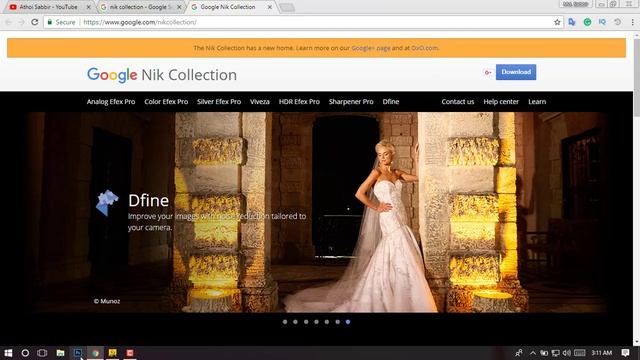Open the Google Translate extension icon

[572, 22]
